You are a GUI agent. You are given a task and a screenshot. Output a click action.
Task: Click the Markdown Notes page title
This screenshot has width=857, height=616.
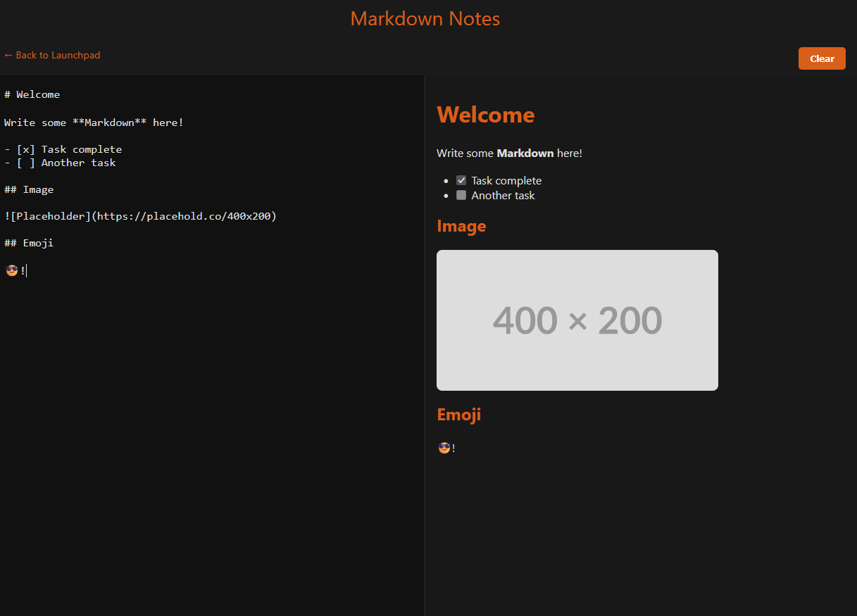coord(425,18)
